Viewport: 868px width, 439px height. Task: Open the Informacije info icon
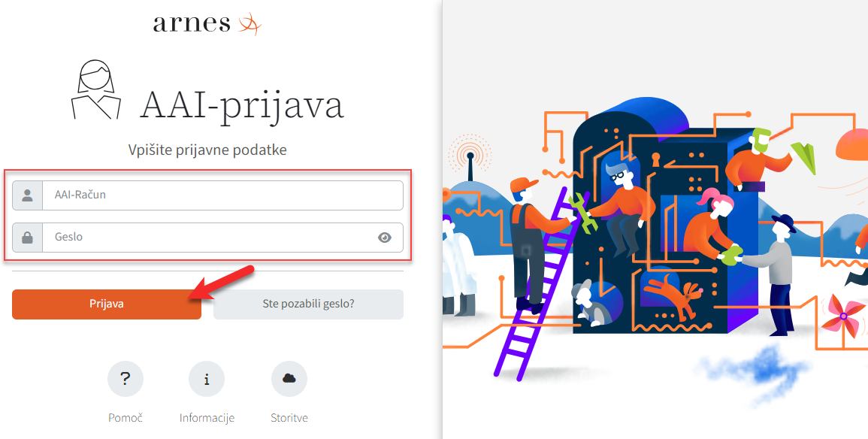coord(207,379)
